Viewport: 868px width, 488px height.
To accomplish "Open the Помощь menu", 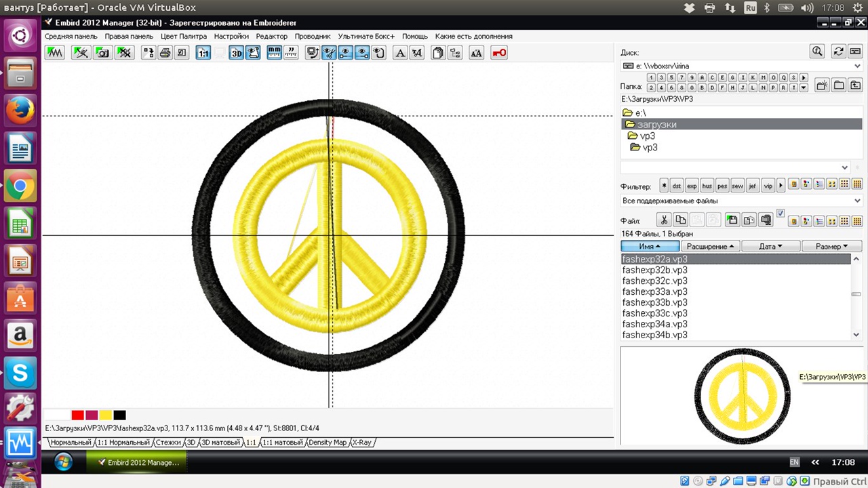I will click(x=415, y=36).
